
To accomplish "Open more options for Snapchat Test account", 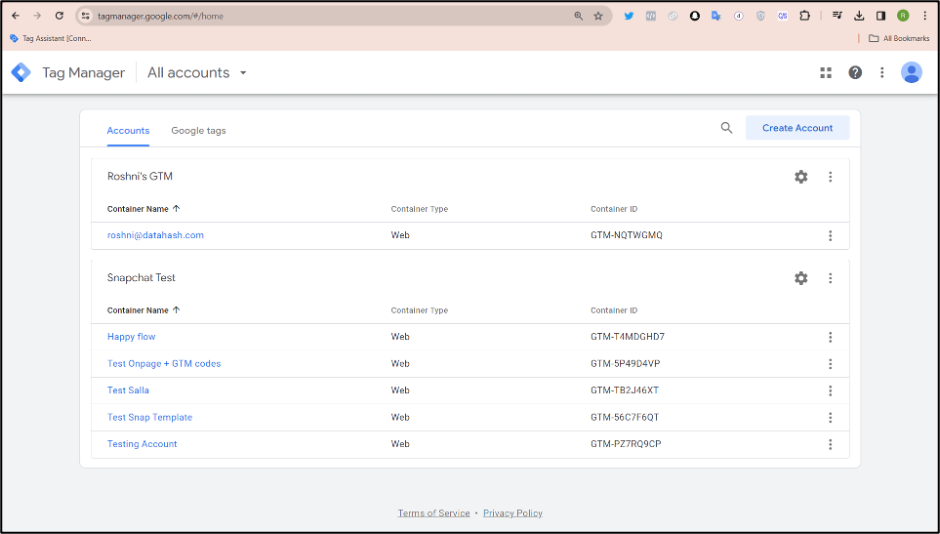I will 830,278.
